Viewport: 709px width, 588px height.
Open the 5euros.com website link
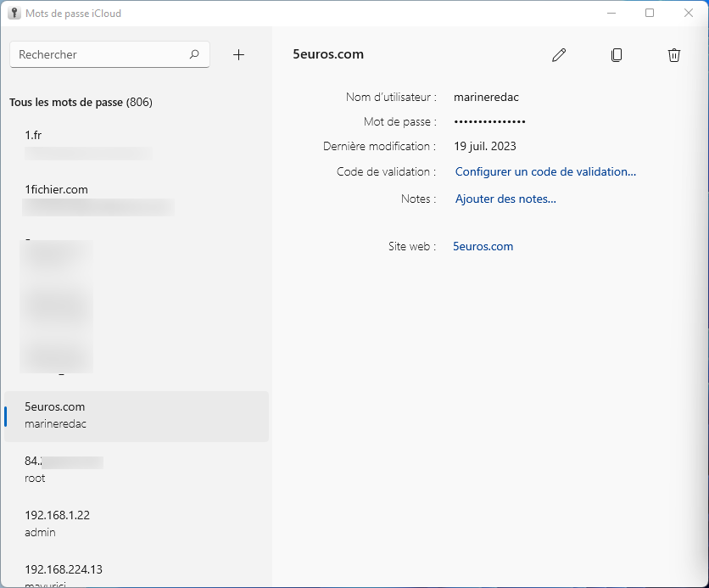pos(483,247)
